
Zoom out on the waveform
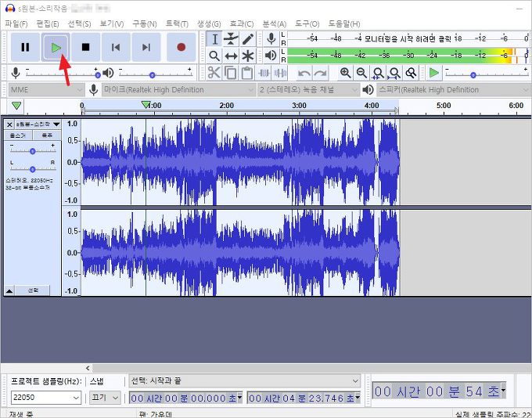[361, 73]
